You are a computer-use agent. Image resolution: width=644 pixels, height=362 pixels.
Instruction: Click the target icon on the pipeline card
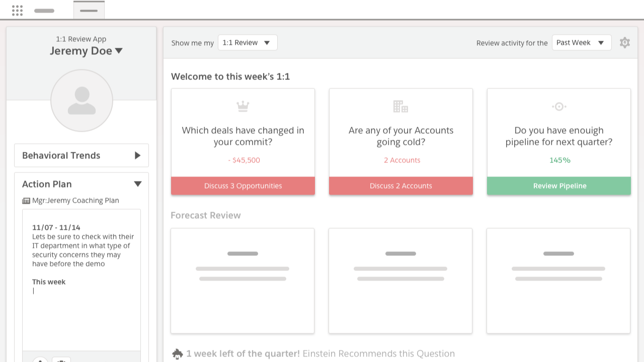(559, 106)
